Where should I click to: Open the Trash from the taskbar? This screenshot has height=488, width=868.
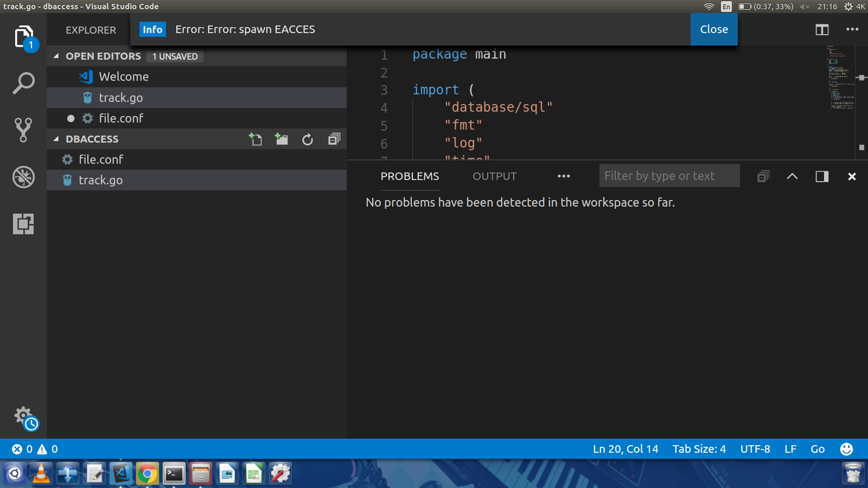pyautogui.click(x=853, y=473)
